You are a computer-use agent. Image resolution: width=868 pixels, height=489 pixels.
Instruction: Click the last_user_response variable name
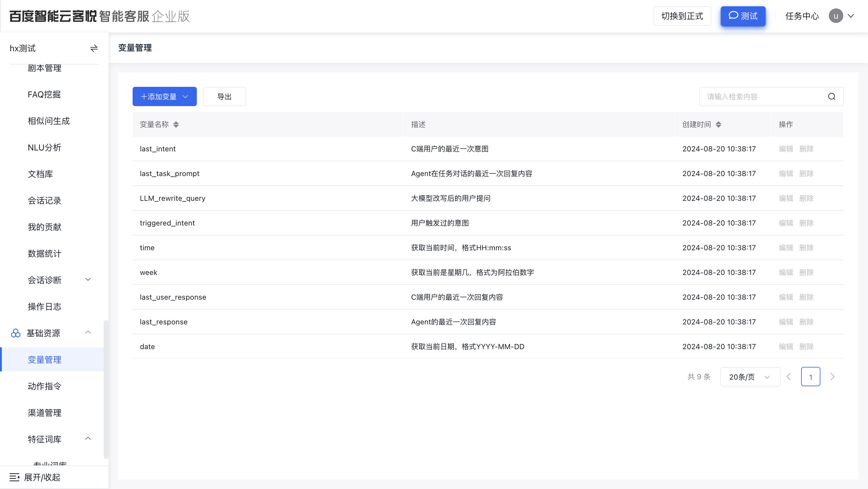(x=173, y=297)
